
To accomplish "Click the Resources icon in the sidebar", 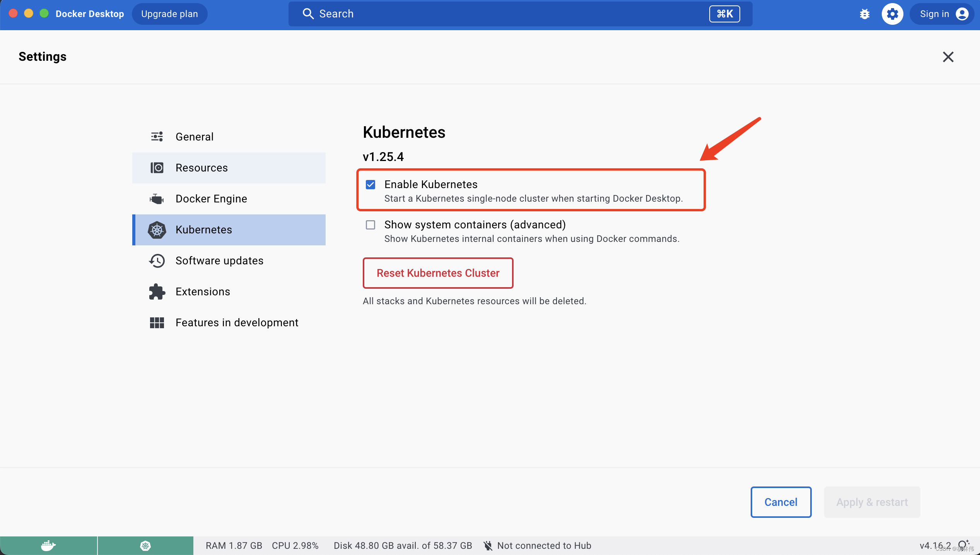I will (157, 168).
